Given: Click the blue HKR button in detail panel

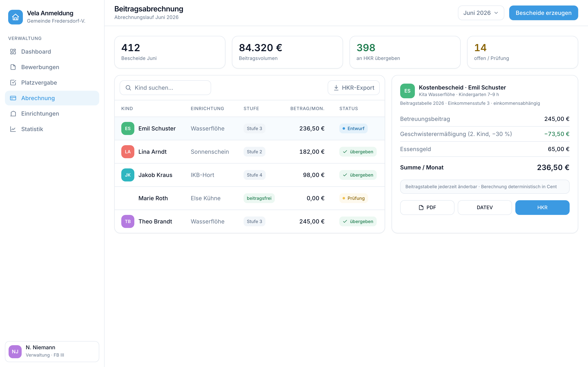Looking at the screenshot, I should pyautogui.click(x=542, y=208).
